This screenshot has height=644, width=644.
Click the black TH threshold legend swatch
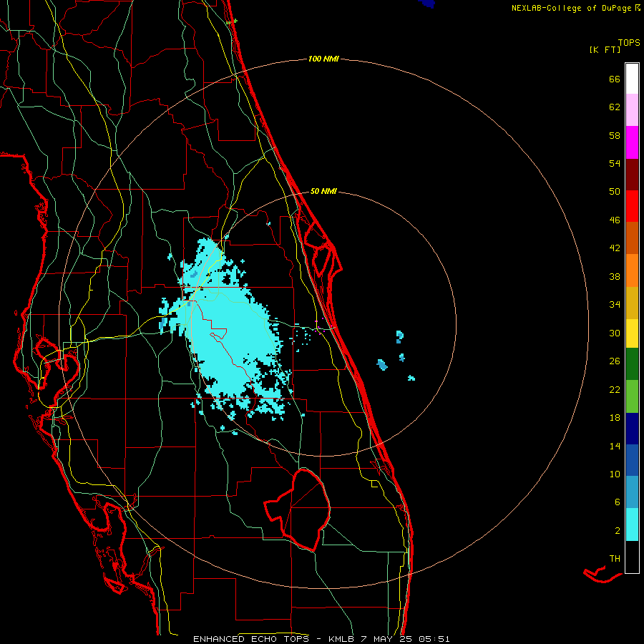coord(632,557)
